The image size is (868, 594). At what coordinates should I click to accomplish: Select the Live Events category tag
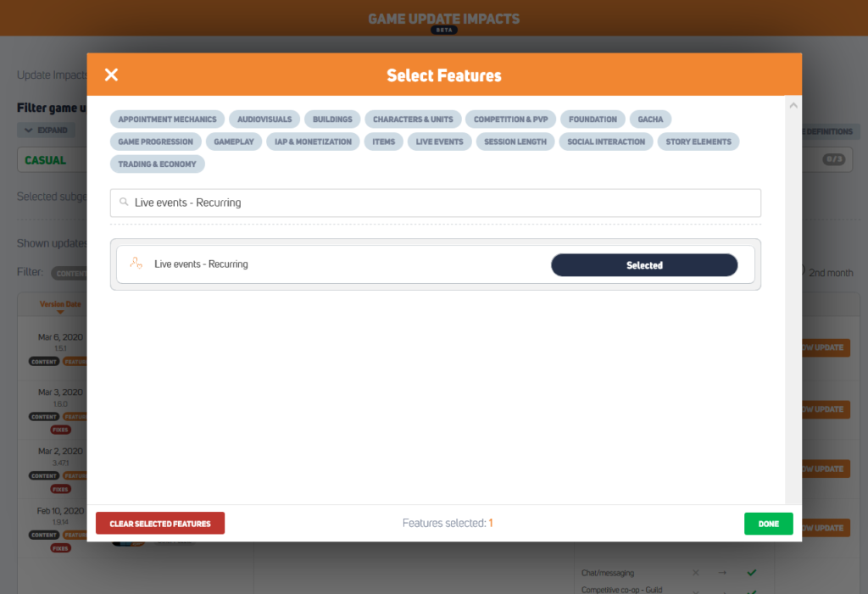(439, 142)
